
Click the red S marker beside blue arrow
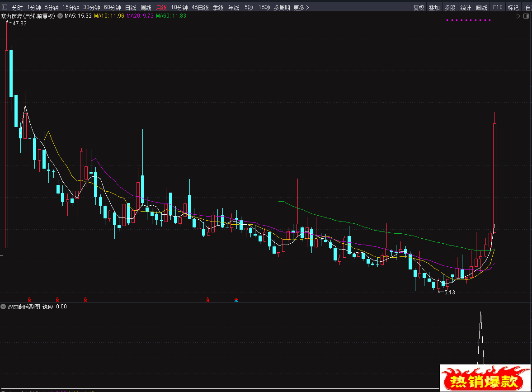click(207, 300)
